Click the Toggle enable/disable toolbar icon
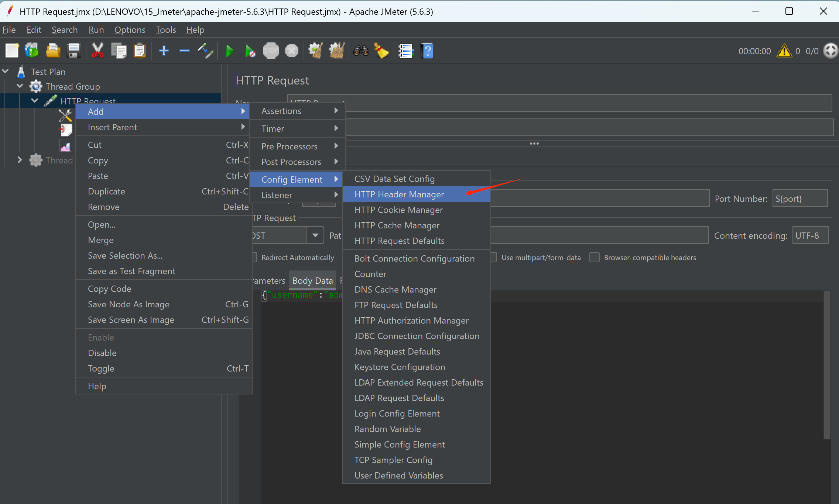Image resolution: width=839 pixels, height=504 pixels. click(x=205, y=51)
